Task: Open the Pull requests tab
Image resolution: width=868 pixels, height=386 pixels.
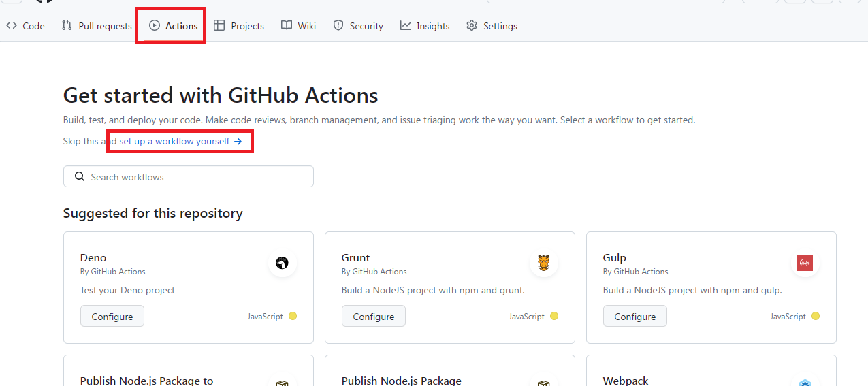Action: tap(96, 26)
